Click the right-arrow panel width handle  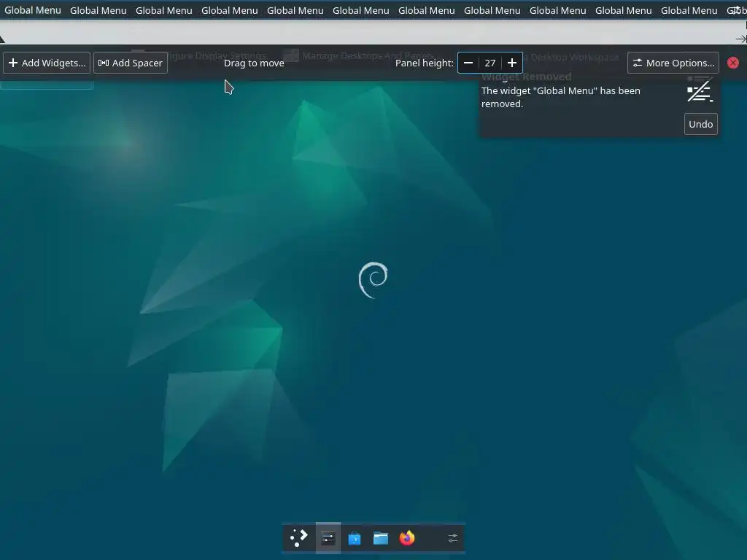pyautogui.click(x=741, y=39)
